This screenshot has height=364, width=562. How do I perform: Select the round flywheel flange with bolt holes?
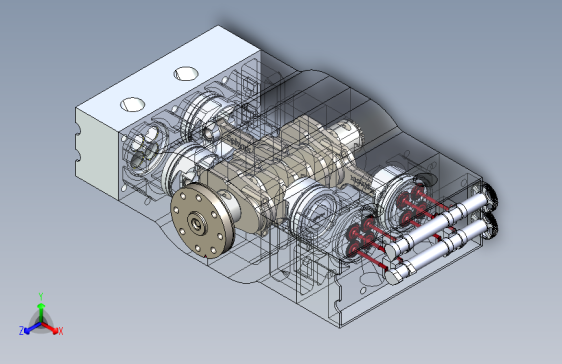coord(202,221)
